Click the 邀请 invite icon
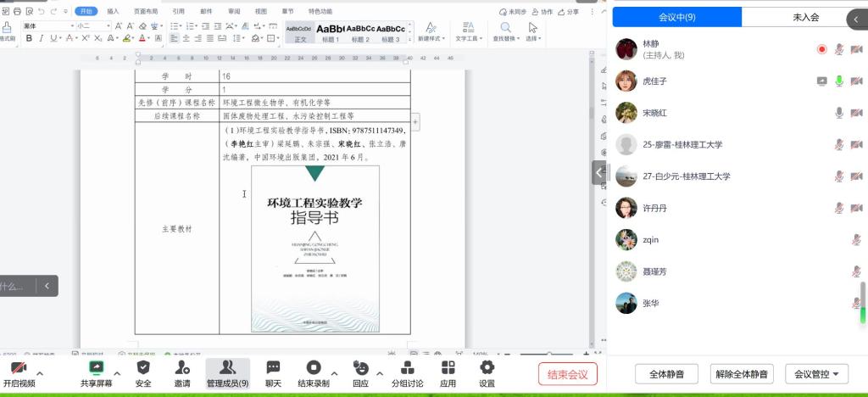Screen dimensions: 868x397 click(x=182, y=367)
